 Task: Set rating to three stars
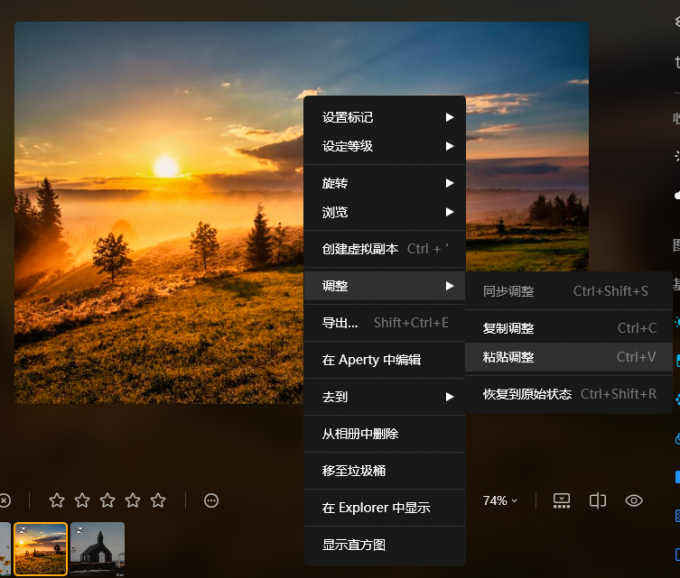pos(107,500)
